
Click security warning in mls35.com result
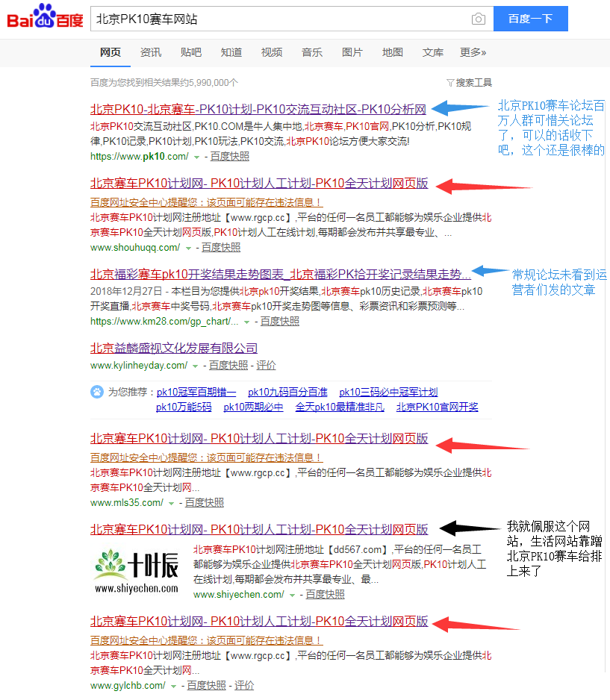click(x=206, y=457)
